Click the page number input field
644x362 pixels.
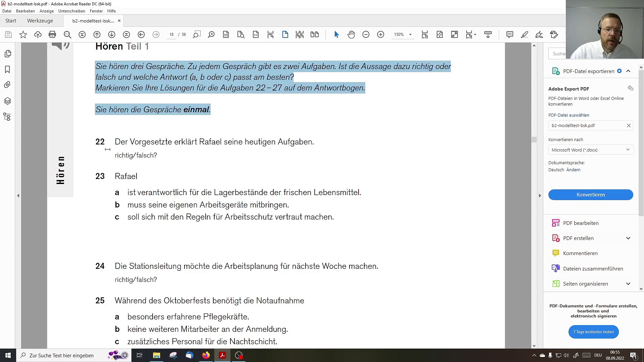click(171, 35)
